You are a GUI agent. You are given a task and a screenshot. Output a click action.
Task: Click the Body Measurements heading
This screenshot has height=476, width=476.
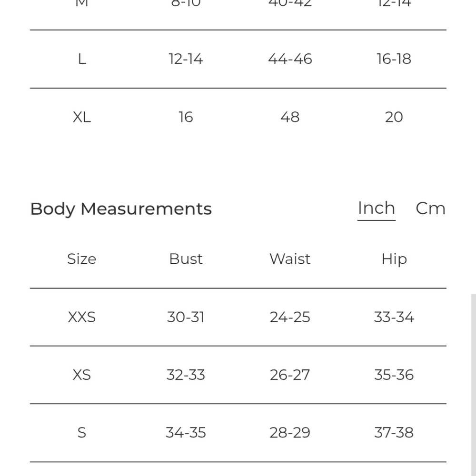(121, 209)
